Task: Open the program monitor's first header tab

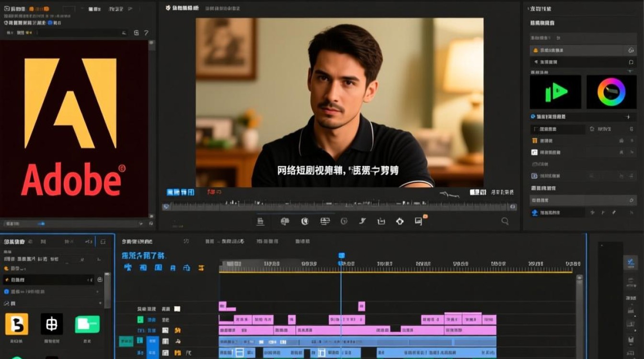Action: (x=182, y=8)
